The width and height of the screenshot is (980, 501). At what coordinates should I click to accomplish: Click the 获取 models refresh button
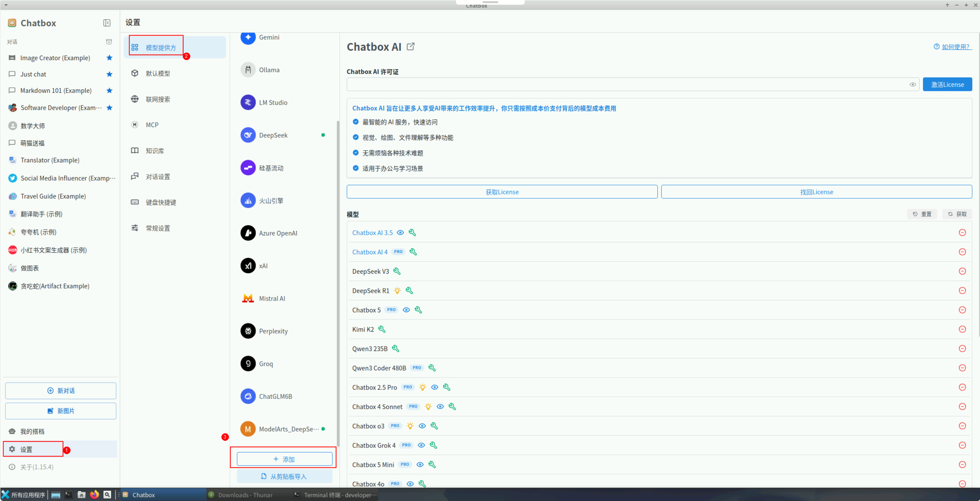957,214
